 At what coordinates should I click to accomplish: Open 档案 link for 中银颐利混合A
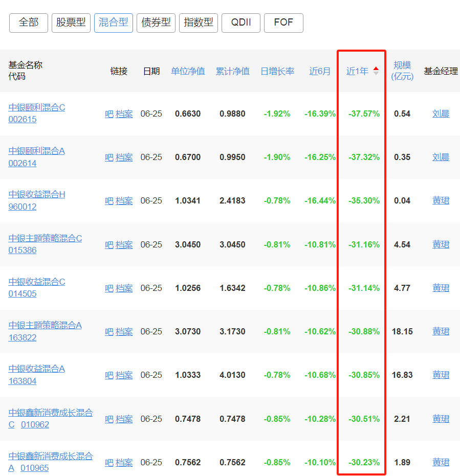[x=124, y=157]
